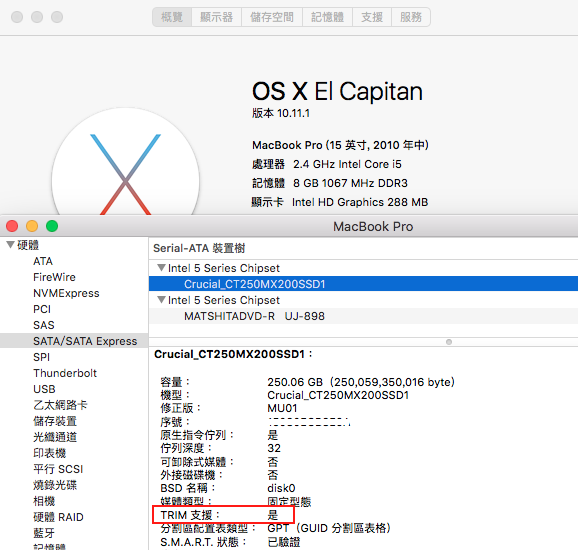
Task: Select 印表機 in the sidebar
Action: pos(49,453)
